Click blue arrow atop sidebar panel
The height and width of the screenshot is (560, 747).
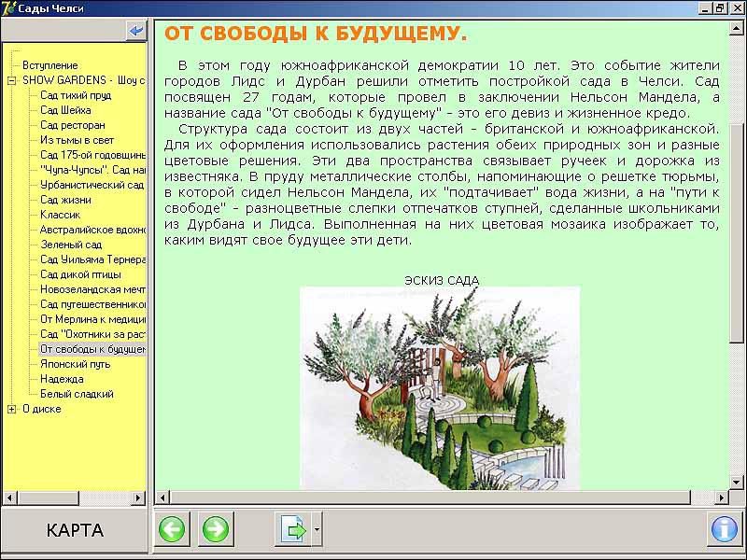137,31
